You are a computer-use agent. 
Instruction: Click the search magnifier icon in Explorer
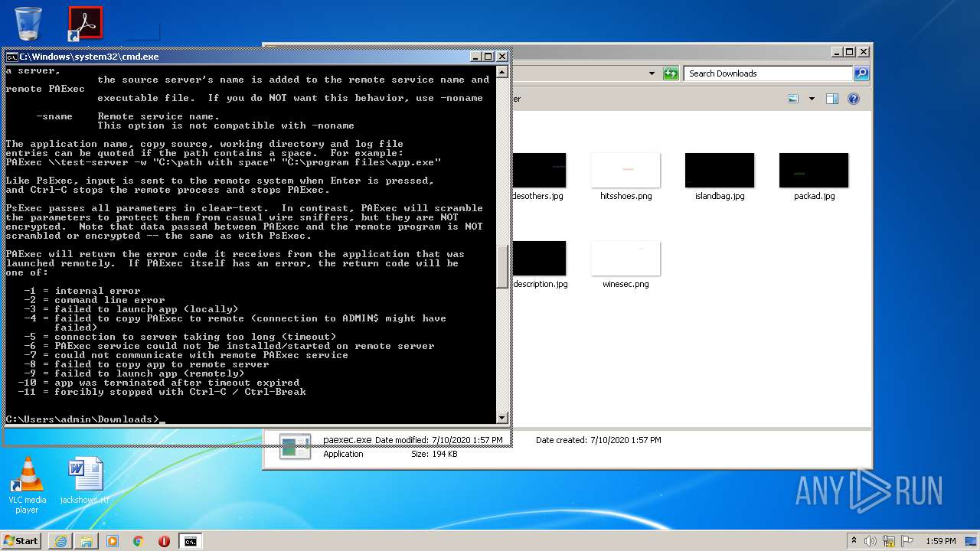click(861, 73)
